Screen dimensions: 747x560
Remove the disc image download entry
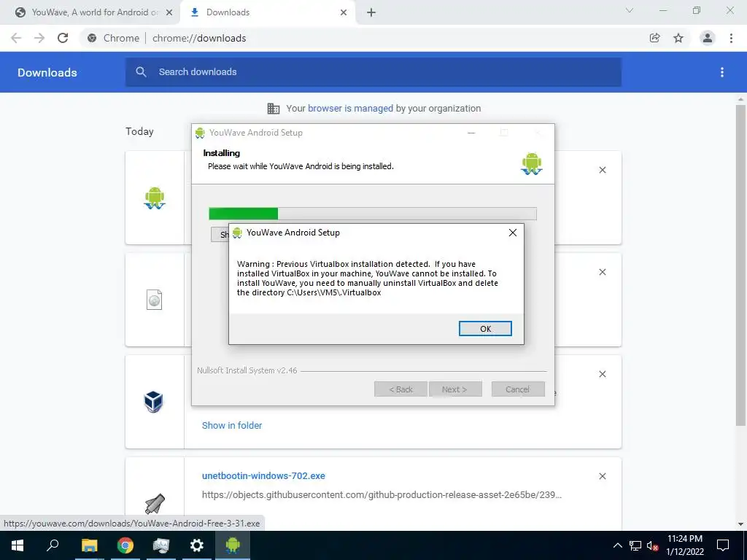602,272
